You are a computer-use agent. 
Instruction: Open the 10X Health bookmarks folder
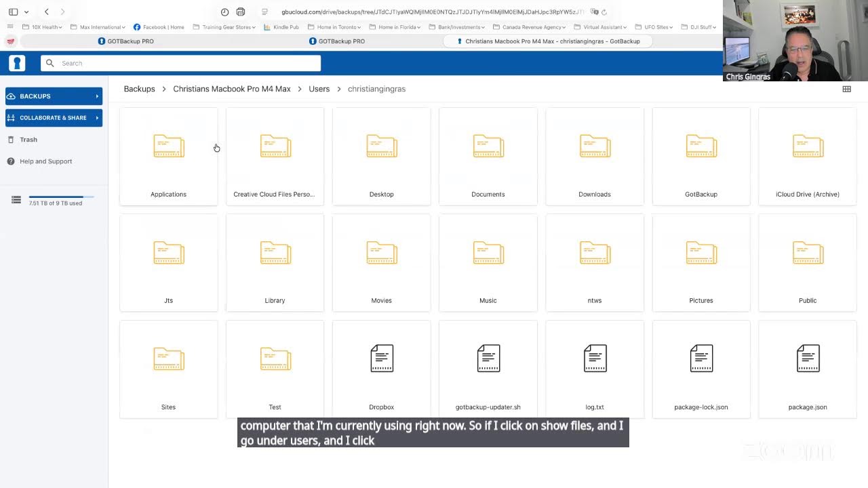(x=42, y=27)
